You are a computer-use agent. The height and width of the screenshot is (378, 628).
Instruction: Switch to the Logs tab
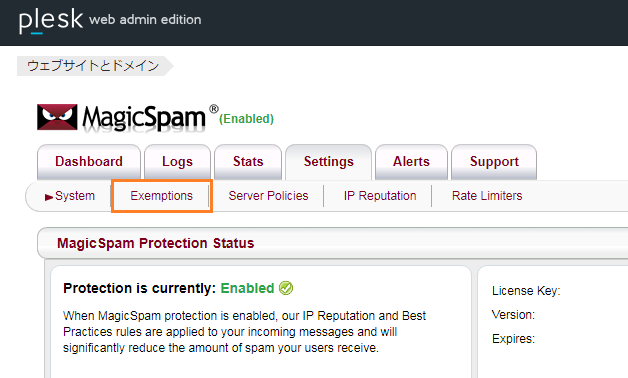tap(177, 161)
